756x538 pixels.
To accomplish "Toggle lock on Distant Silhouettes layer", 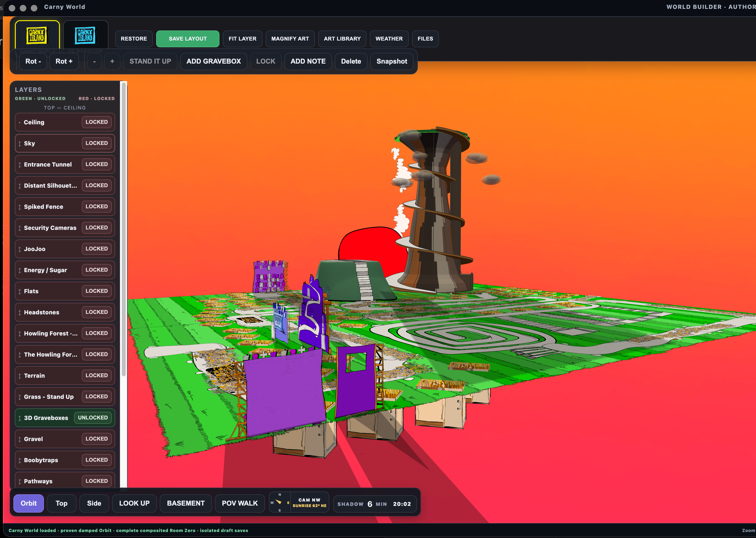I will [x=97, y=185].
